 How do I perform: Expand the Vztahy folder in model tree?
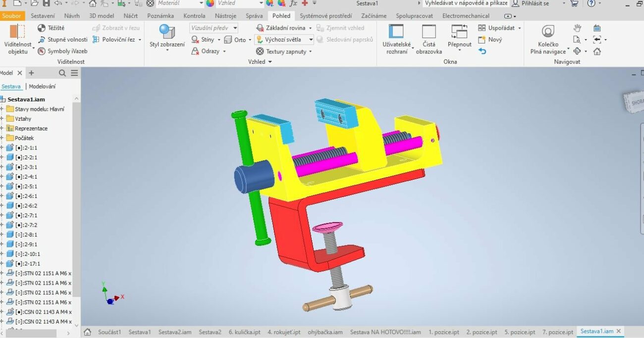2,119
